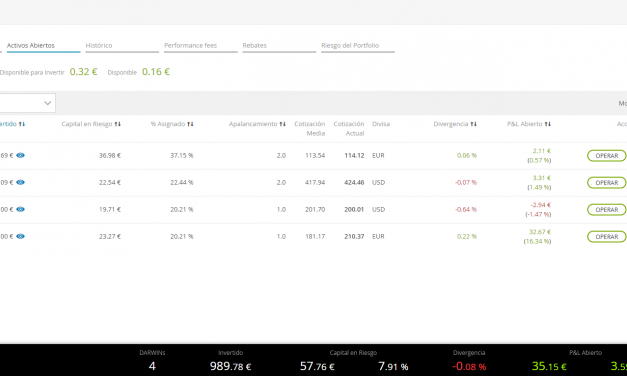Click footer P&L Abierto 35.15 €
This screenshot has width=627, height=376.
click(549, 366)
